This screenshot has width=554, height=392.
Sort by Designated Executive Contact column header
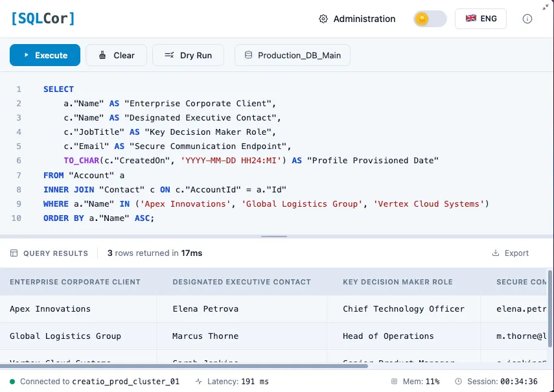click(x=242, y=282)
